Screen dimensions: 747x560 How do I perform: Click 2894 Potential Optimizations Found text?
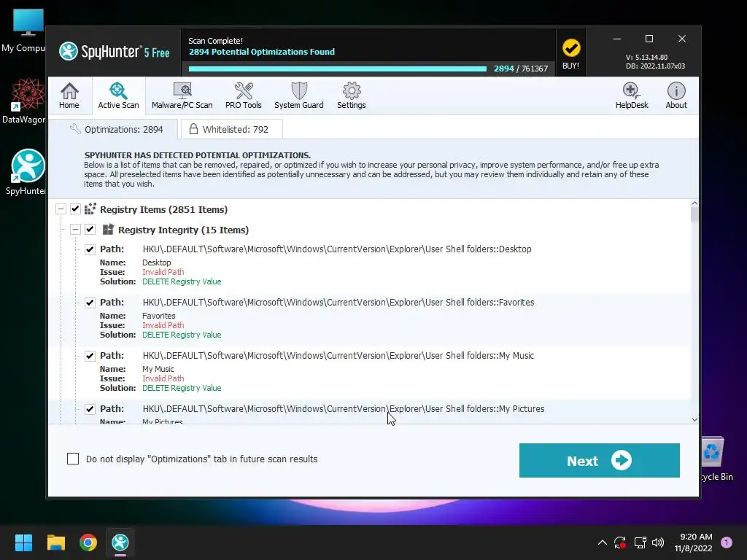(262, 52)
